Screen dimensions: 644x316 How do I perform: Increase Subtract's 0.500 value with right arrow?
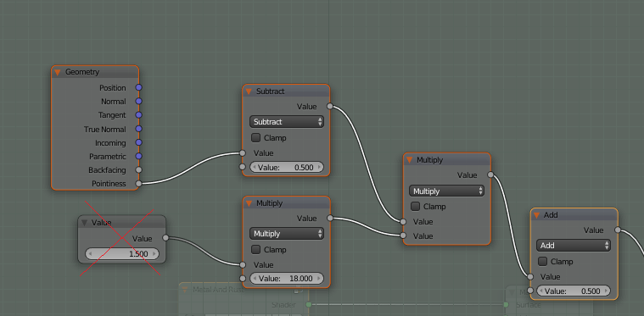point(319,167)
